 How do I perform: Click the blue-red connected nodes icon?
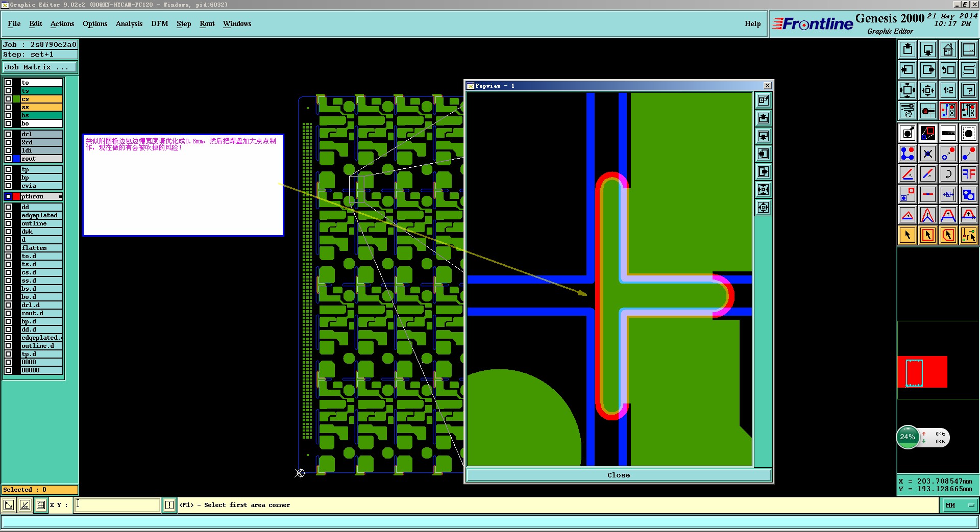tap(908, 154)
